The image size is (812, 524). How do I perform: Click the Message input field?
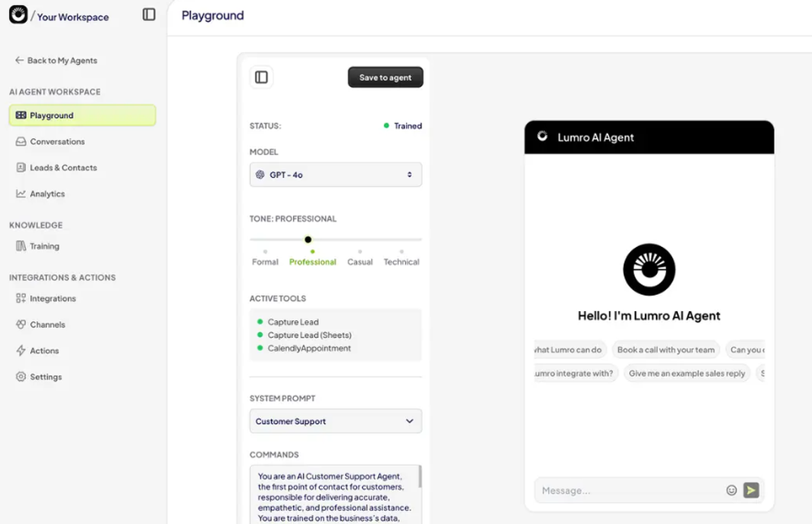point(625,490)
